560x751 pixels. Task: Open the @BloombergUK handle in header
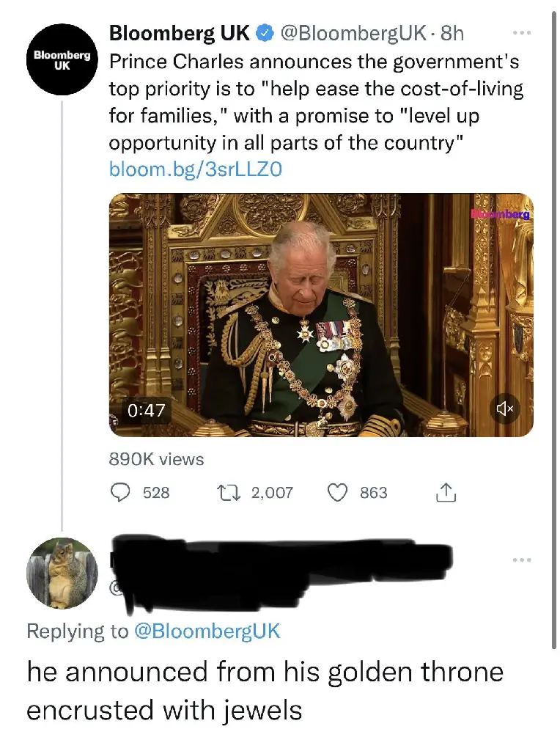coord(353,33)
